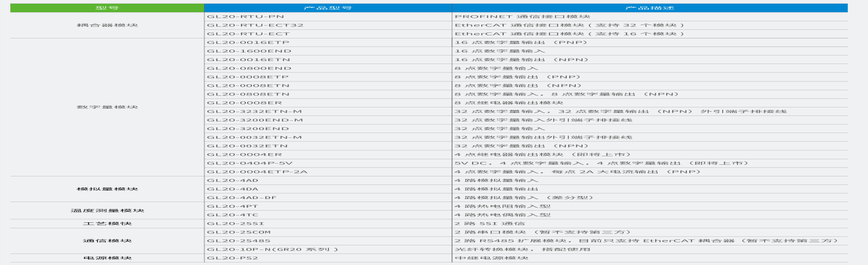The height and width of the screenshot is (265, 868).
Task: Click the GL20-RTU-PN model cell
Action: coord(328,16)
